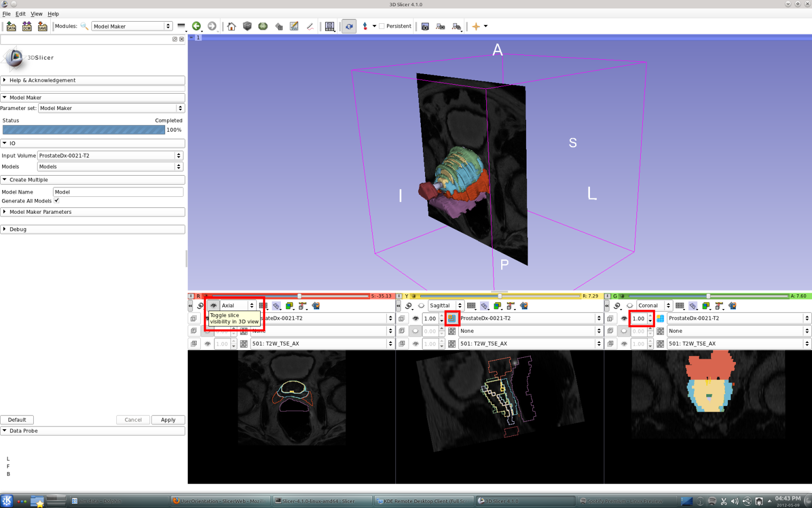Viewport: 812px width, 508px height.
Task: Click the module search magnifier icon
Action: (84, 26)
